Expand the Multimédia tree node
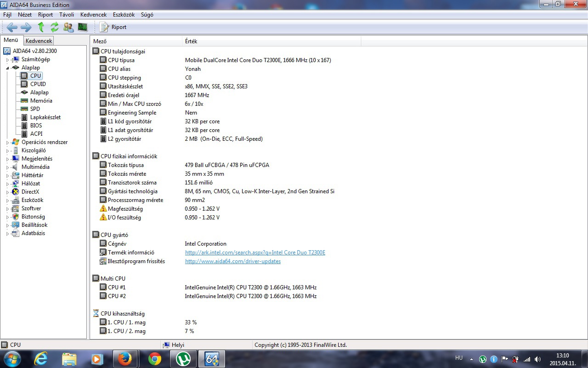This screenshot has height=368, width=588. [7, 167]
